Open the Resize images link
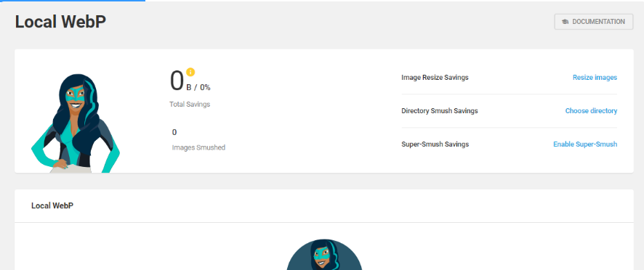 (x=595, y=77)
